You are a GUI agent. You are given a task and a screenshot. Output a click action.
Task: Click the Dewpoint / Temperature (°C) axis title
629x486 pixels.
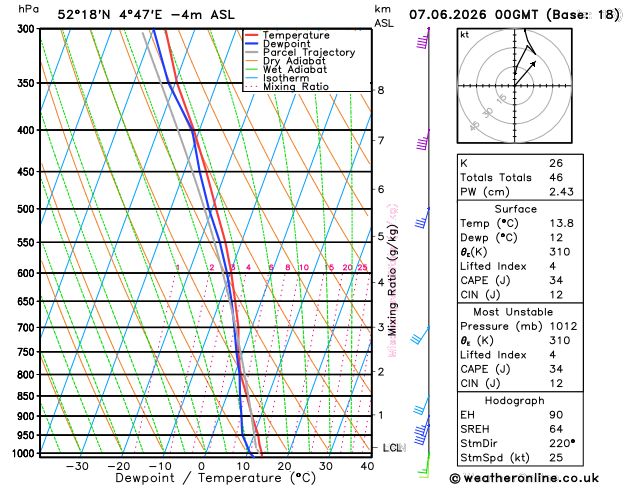pos(215,478)
